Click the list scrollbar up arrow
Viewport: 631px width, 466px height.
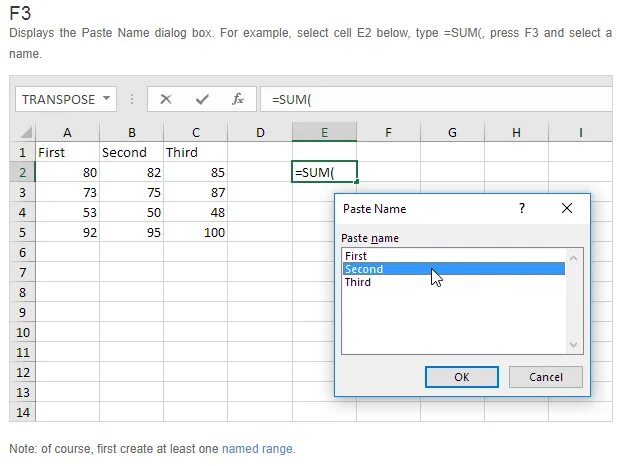pos(573,256)
